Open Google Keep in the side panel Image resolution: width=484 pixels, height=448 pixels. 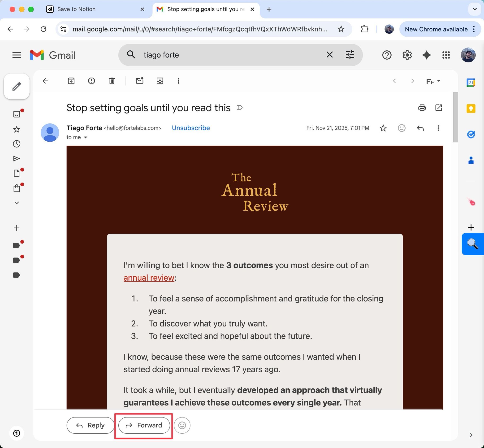471,108
